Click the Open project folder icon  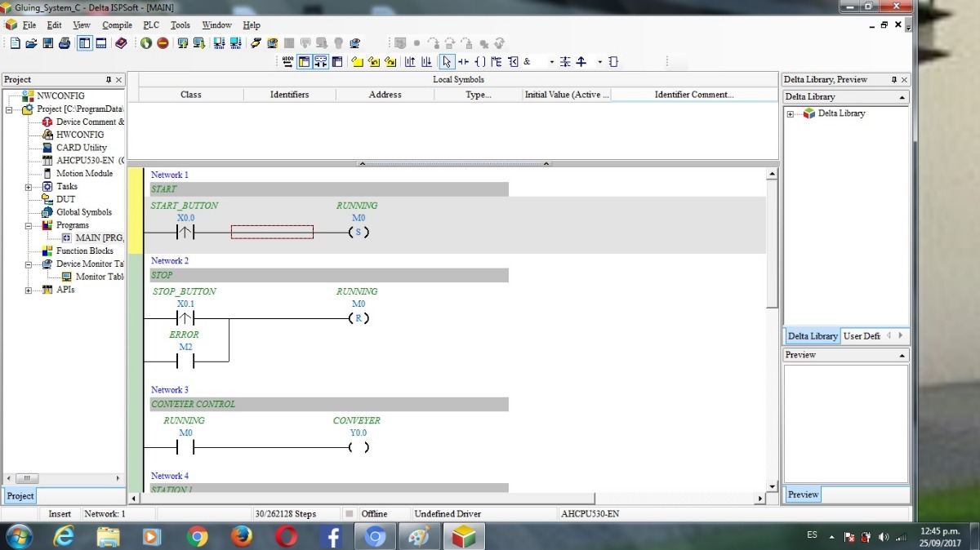click(x=31, y=43)
